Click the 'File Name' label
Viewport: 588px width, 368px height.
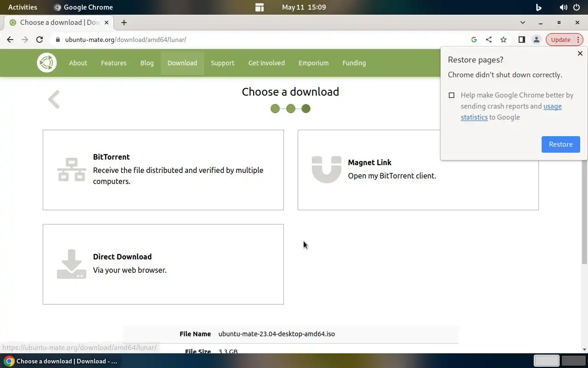click(x=195, y=334)
